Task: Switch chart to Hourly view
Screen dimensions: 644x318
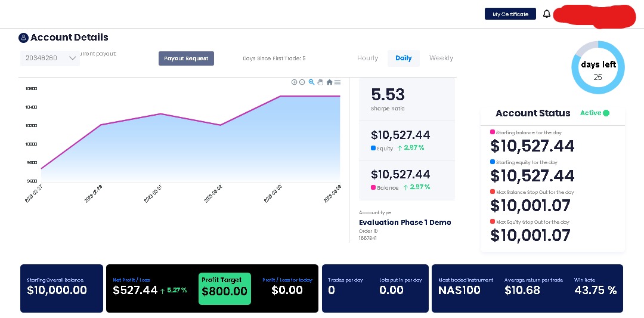Action: tap(367, 58)
